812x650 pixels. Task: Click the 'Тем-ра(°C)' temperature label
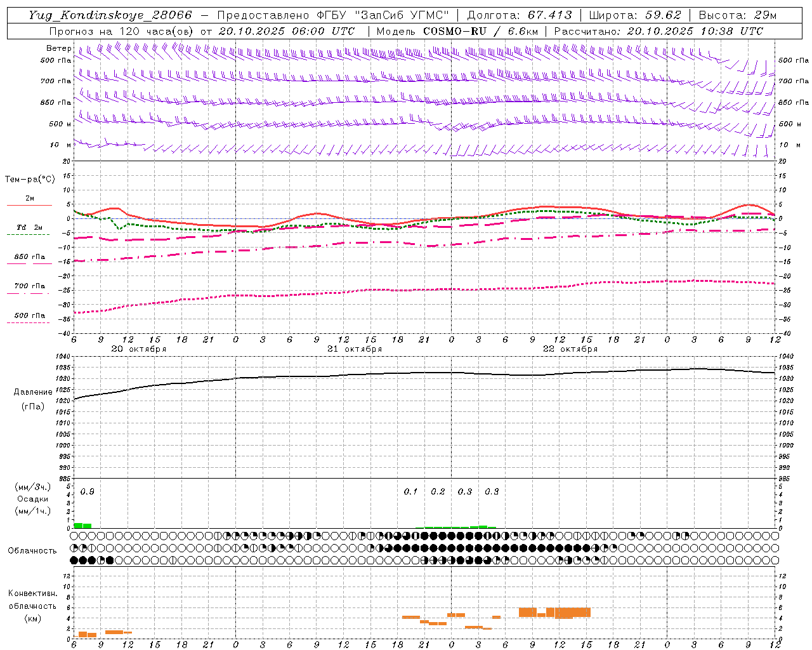click(30, 180)
